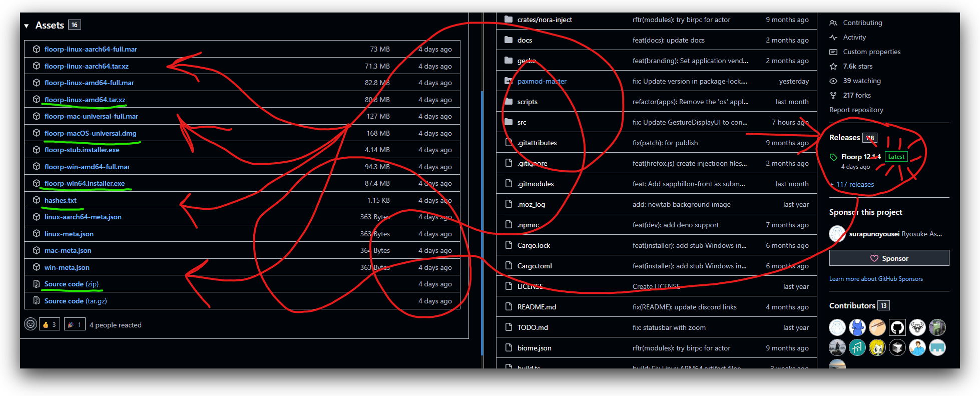Open the gecko folder

[527, 61]
